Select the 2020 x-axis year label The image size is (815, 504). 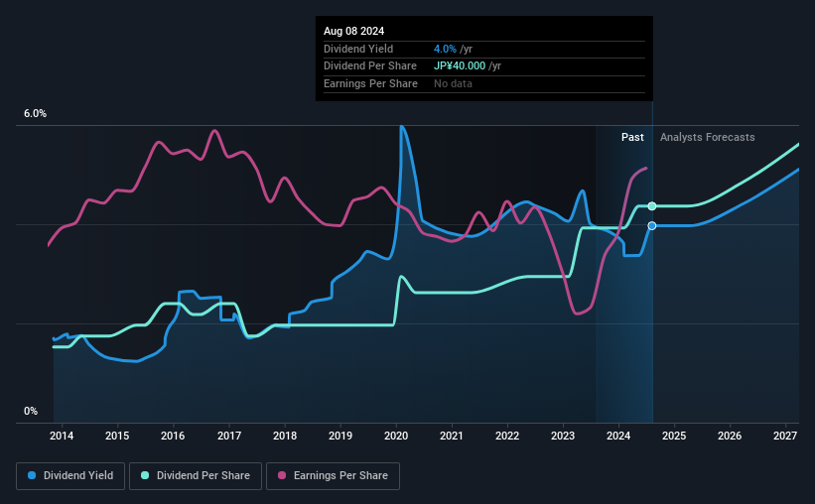click(396, 436)
